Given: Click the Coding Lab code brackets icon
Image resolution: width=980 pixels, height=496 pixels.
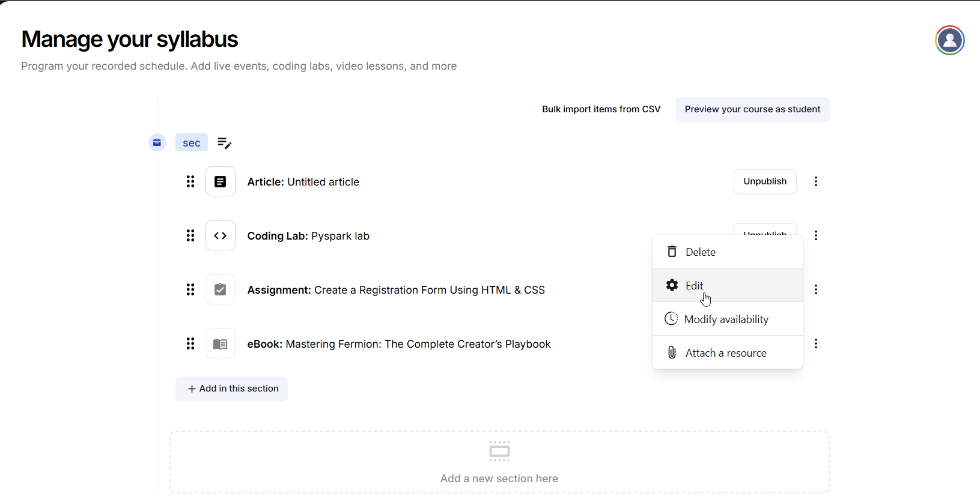Looking at the screenshot, I should [x=221, y=235].
